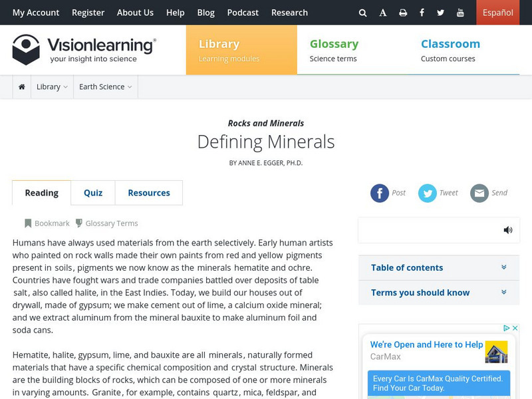532x399 pixels.
Task: Select the Glossary Science terms tab
Action: click(x=353, y=50)
